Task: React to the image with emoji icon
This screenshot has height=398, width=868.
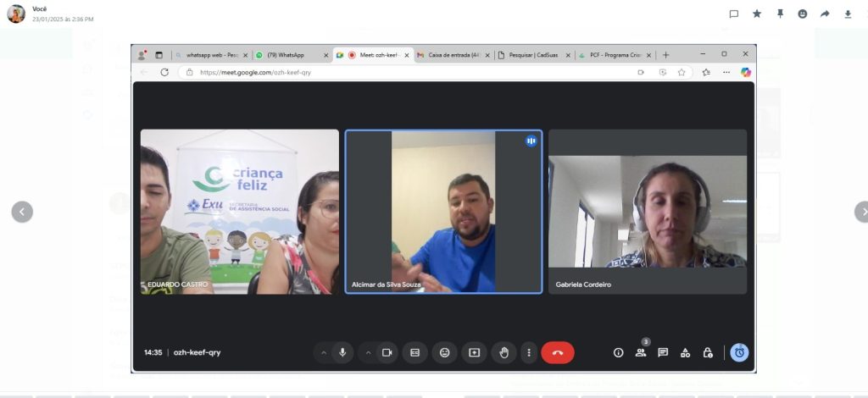Action: 802,14
